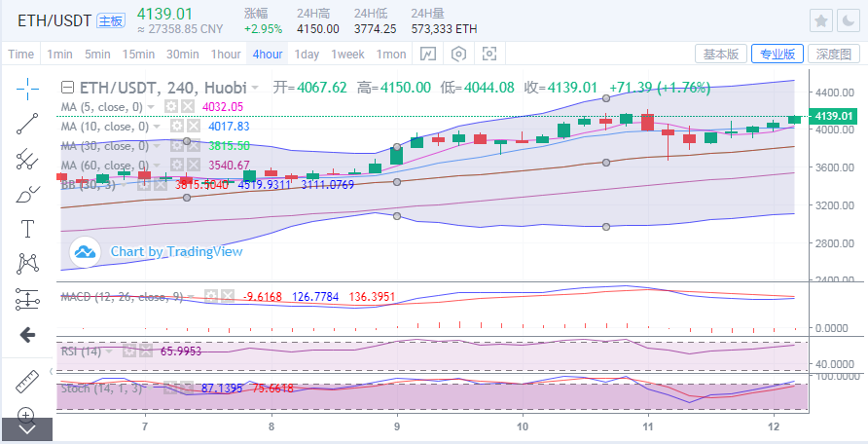The image size is (868, 444).
Task: Toggle fullscreen screenshot icon
Action: pos(489,54)
